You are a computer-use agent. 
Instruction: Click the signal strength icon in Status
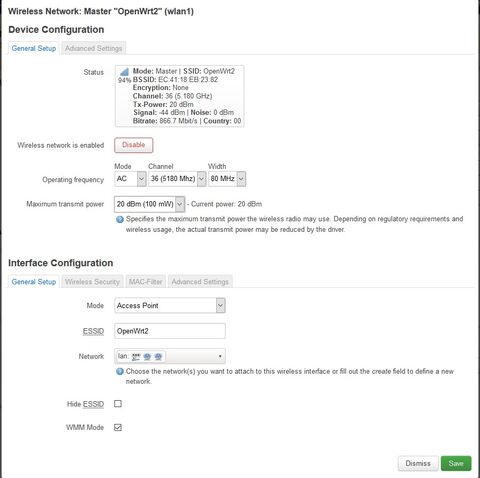point(124,72)
